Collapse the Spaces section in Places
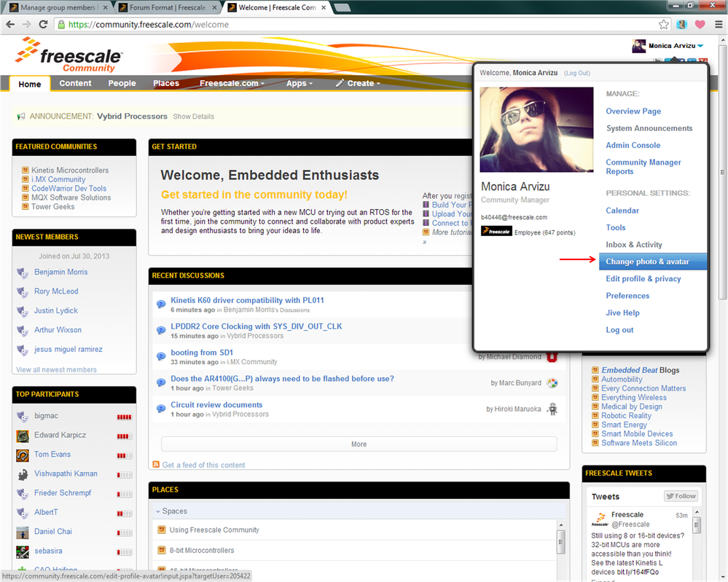Viewport: 728px width, 582px height. click(x=158, y=511)
